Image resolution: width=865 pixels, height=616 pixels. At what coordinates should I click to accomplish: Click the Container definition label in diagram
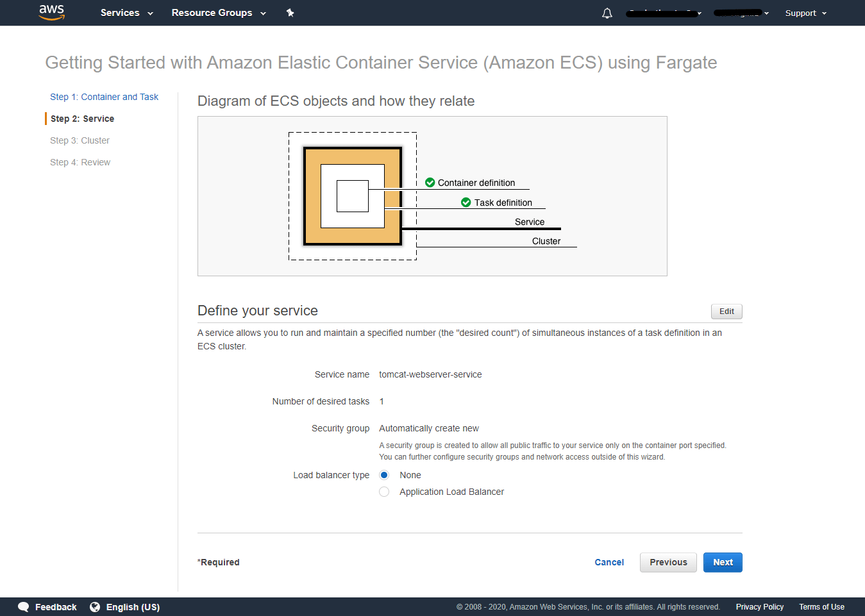click(x=476, y=183)
